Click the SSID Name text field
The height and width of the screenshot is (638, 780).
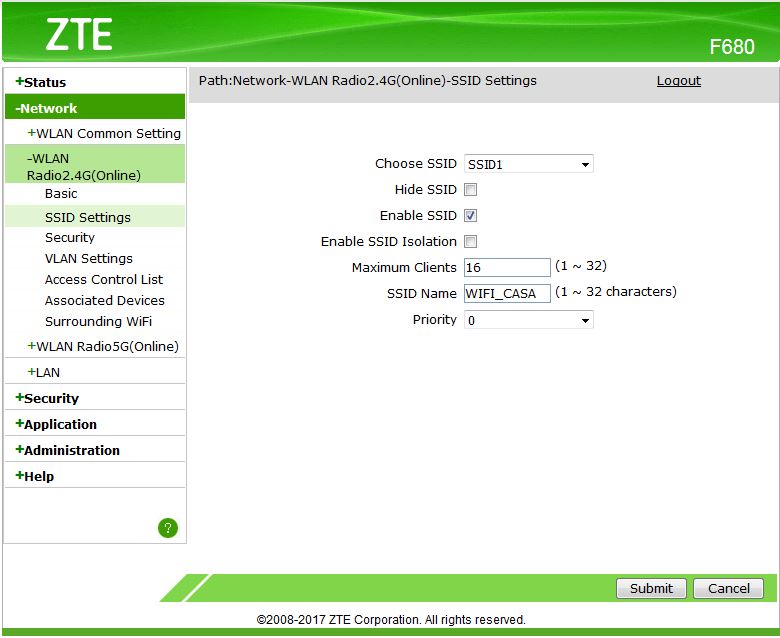click(x=507, y=293)
